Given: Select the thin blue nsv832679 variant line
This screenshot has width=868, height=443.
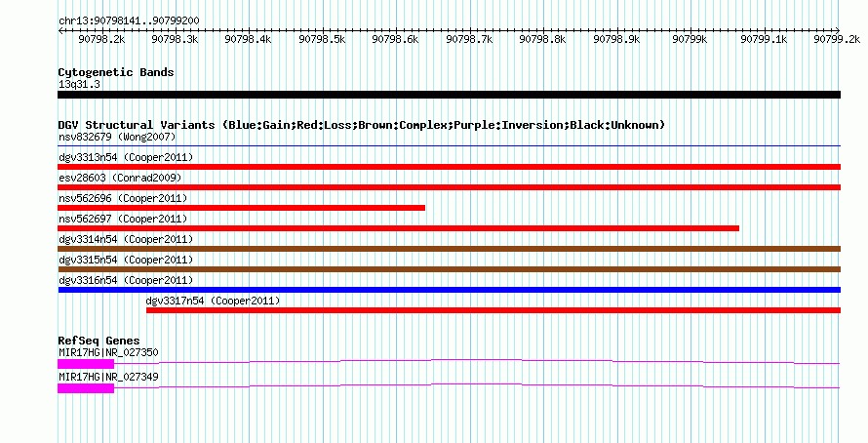Looking at the screenshot, I should 449,146.
